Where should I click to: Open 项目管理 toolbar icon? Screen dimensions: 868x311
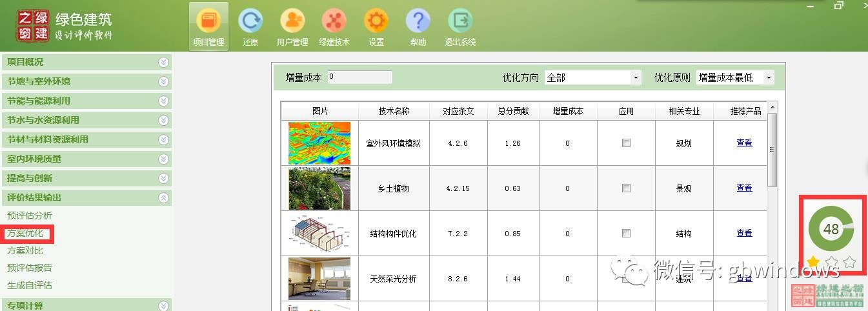[x=208, y=26]
